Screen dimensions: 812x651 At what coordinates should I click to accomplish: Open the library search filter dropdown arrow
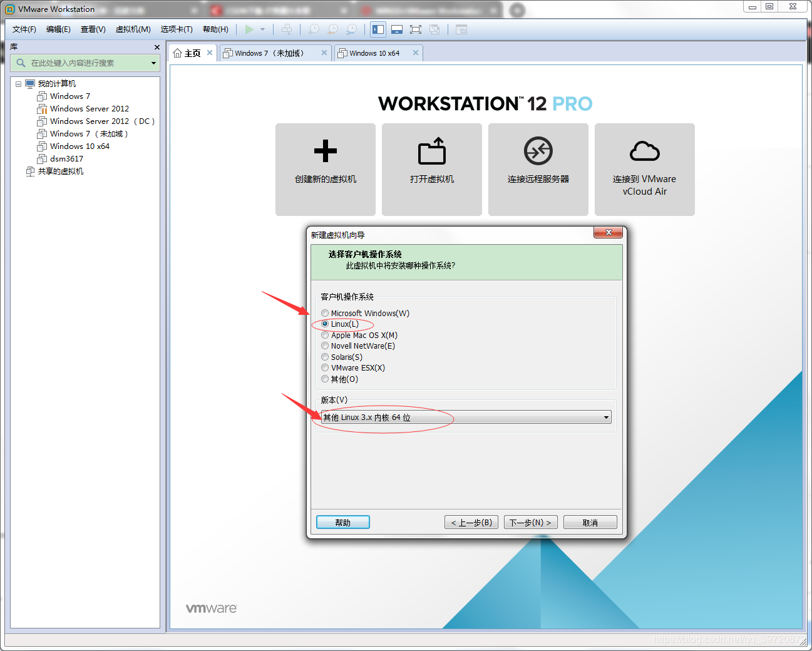pos(153,63)
